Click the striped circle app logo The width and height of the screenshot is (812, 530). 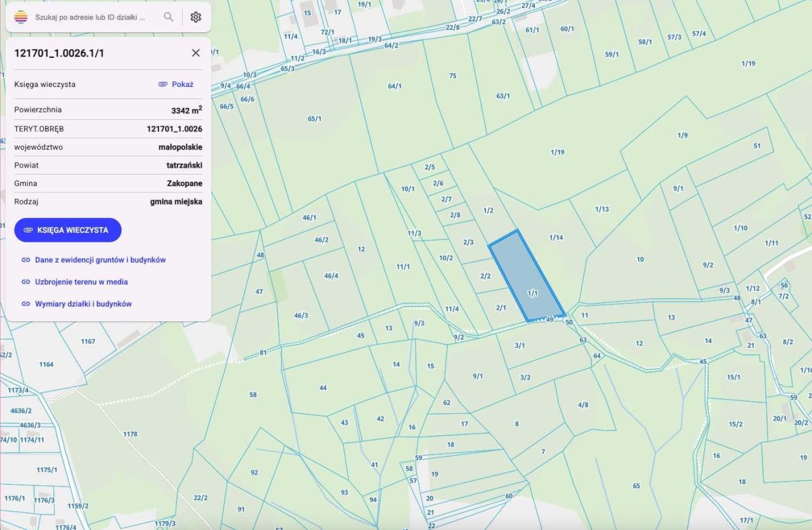click(x=21, y=17)
